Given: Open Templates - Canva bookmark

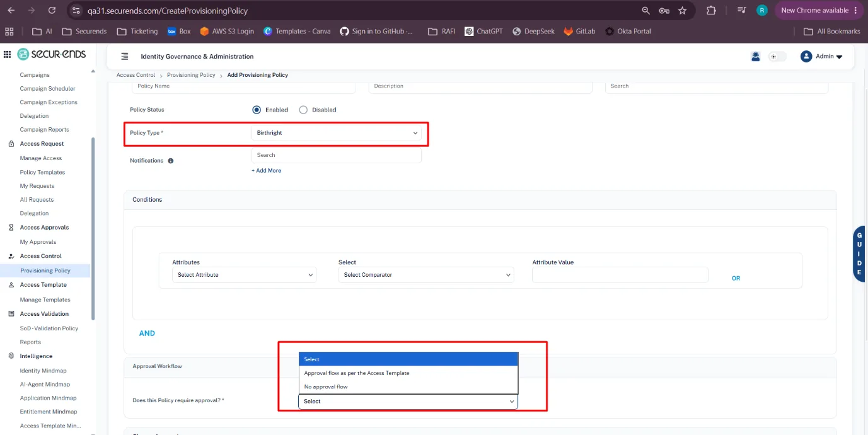Looking at the screenshot, I should pyautogui.click(x=297, y=31).
